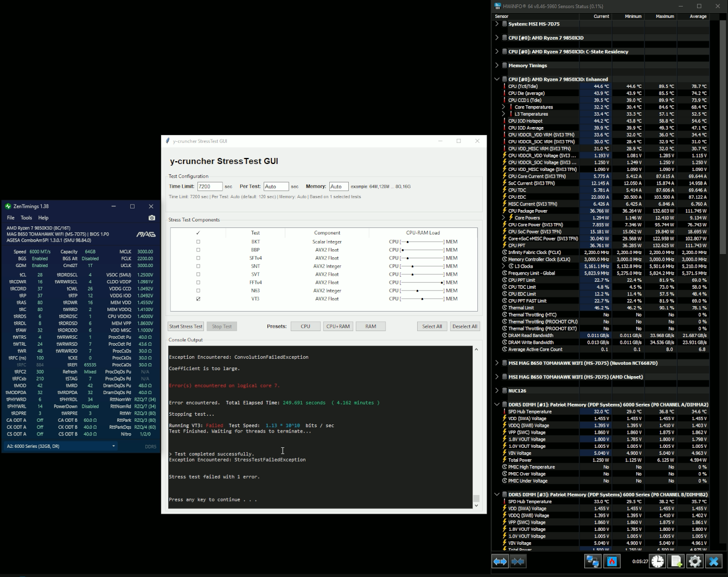Click the CPU-MEM load slider for BKT

pos(422,242)
